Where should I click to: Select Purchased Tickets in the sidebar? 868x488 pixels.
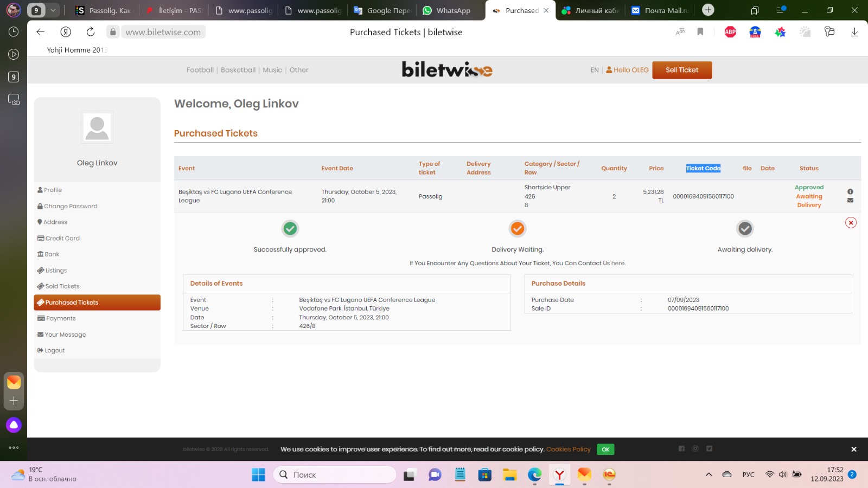(x=97, y=303)
